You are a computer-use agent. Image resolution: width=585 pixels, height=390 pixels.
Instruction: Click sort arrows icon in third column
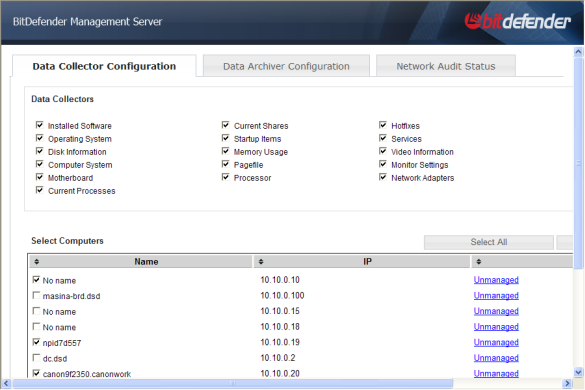tap(479, 262)
